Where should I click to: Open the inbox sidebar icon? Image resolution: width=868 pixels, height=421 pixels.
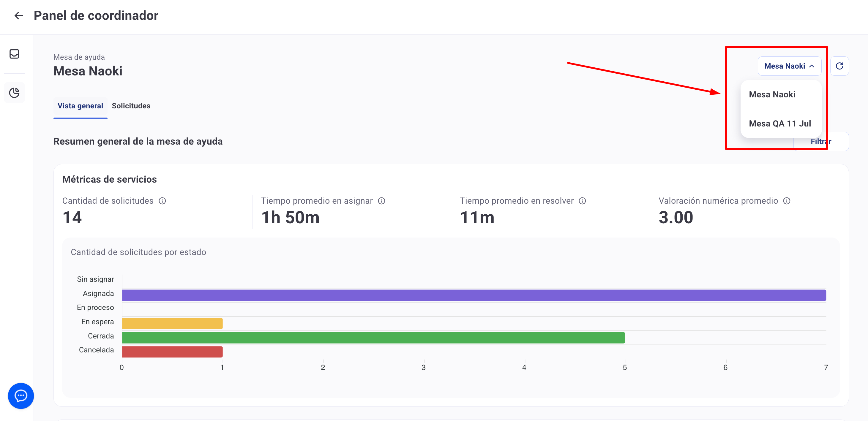14,54
